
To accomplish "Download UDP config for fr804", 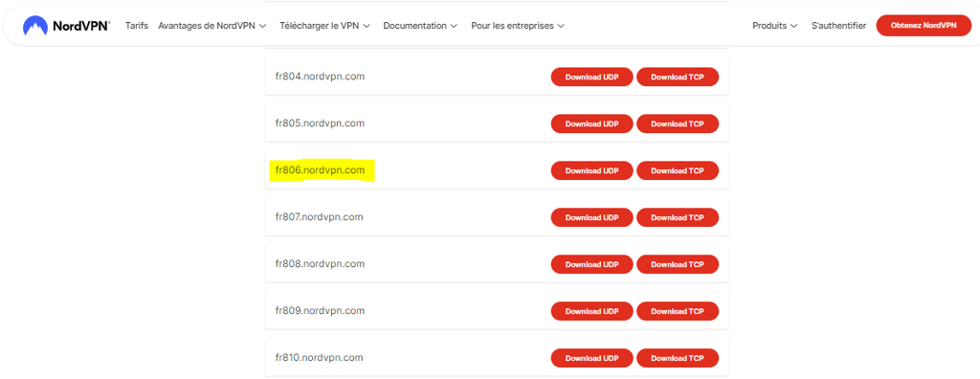I will (591, 77).
